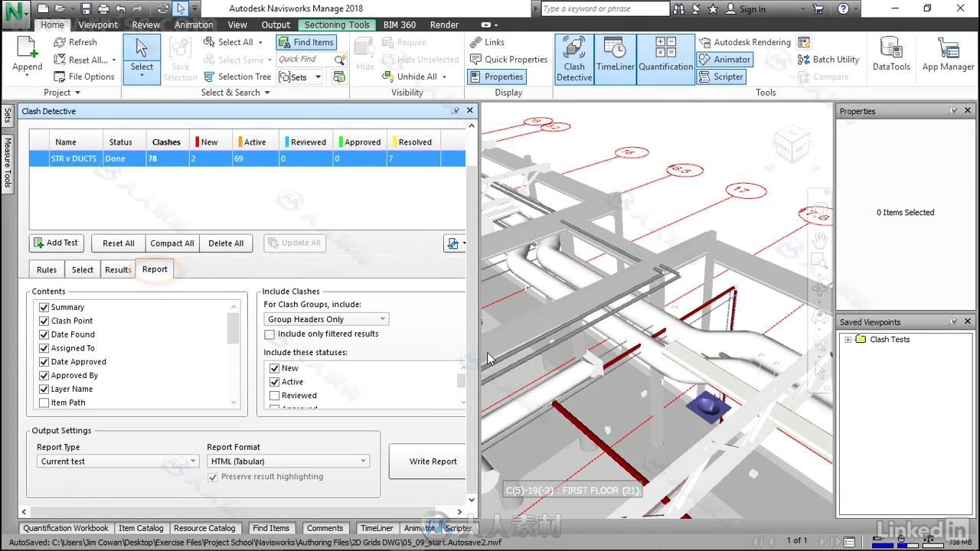This screenshot has width=980, height=551.
Task: Click the Reset All button
Action: 119,243
